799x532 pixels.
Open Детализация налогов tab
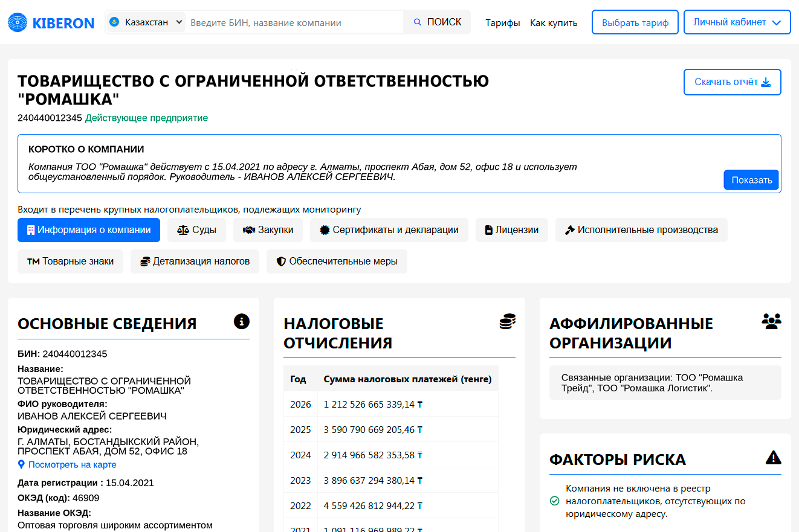[x=195, y=261]
